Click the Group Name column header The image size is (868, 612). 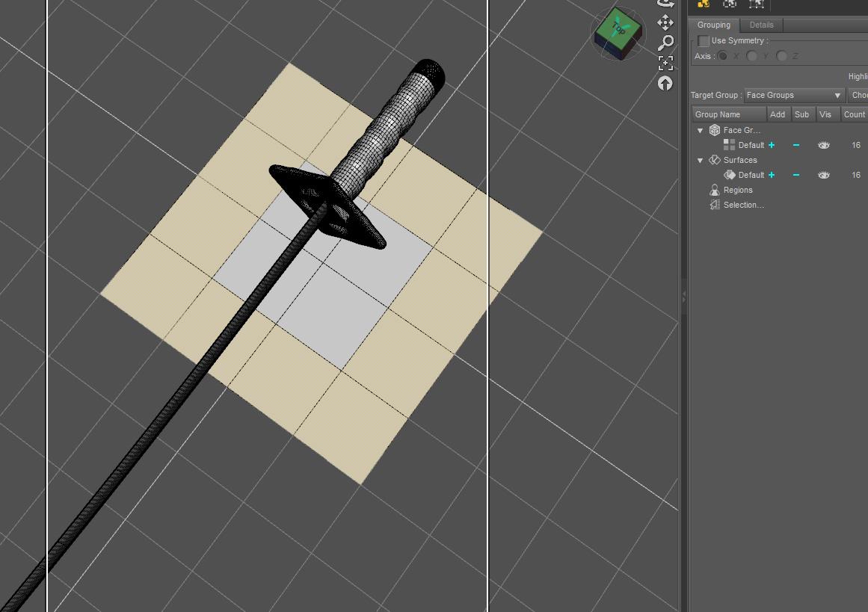coord(729,114)
